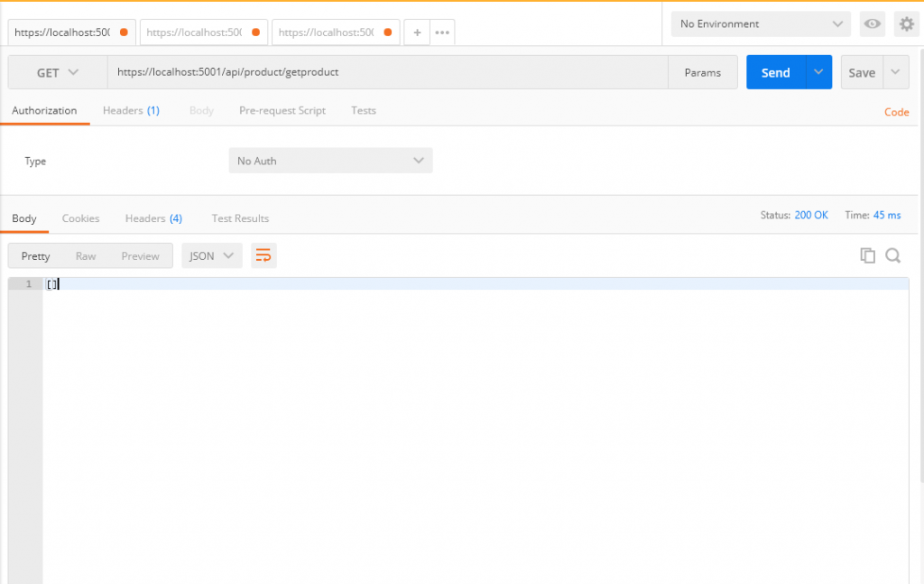The image size is (924, 584).
Task: Focus the request URL input field
Action: [388, 72]
